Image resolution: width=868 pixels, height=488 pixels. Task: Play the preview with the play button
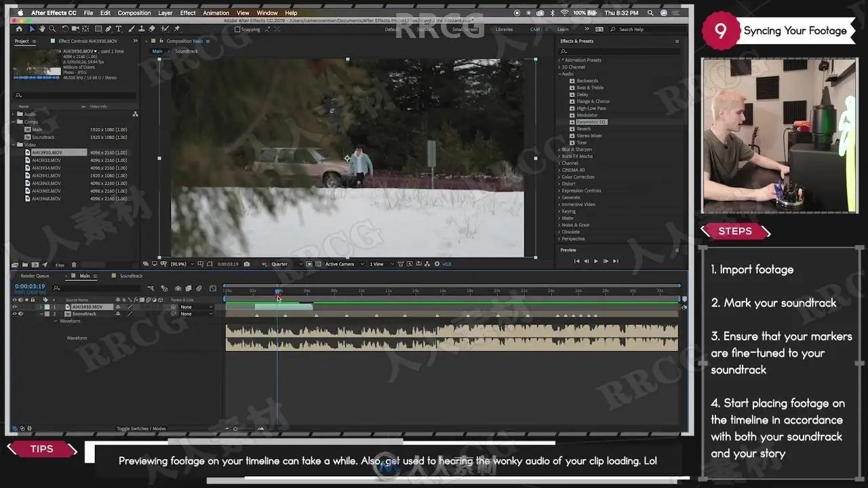pos(596,261)
